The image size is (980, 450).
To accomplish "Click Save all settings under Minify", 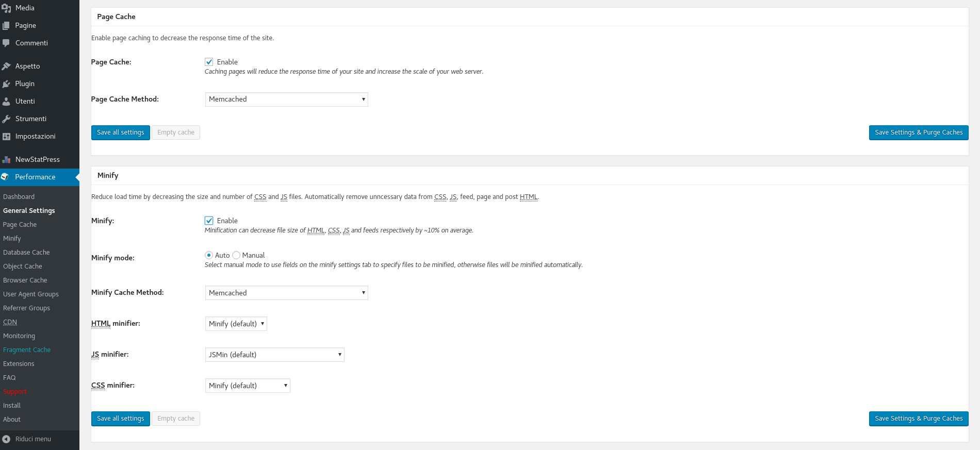I will 120,419.
